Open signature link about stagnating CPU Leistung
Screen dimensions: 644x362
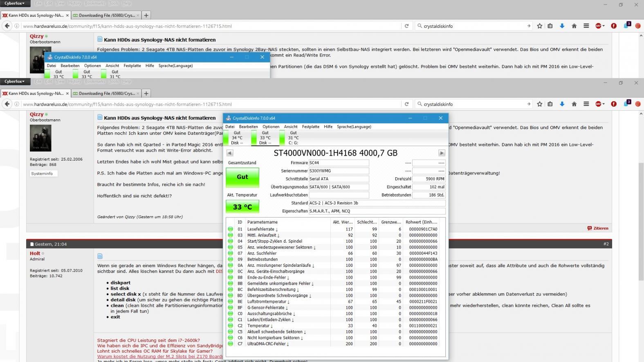148,340
